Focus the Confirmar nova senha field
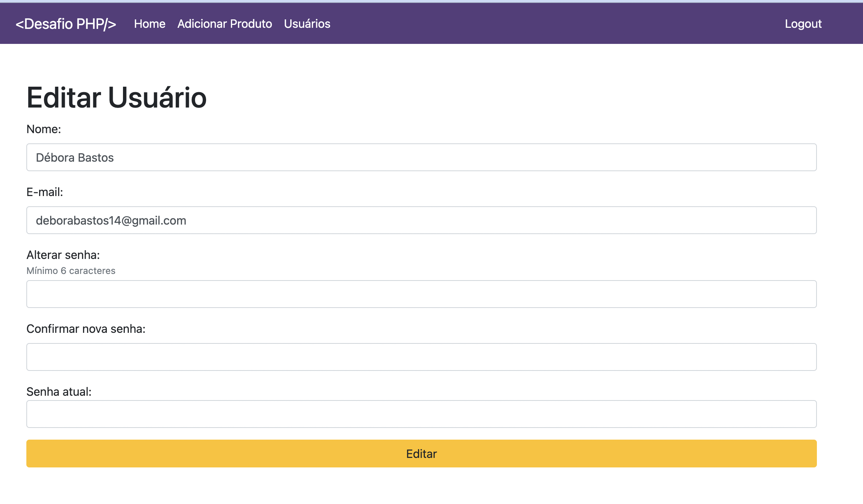 421,357
